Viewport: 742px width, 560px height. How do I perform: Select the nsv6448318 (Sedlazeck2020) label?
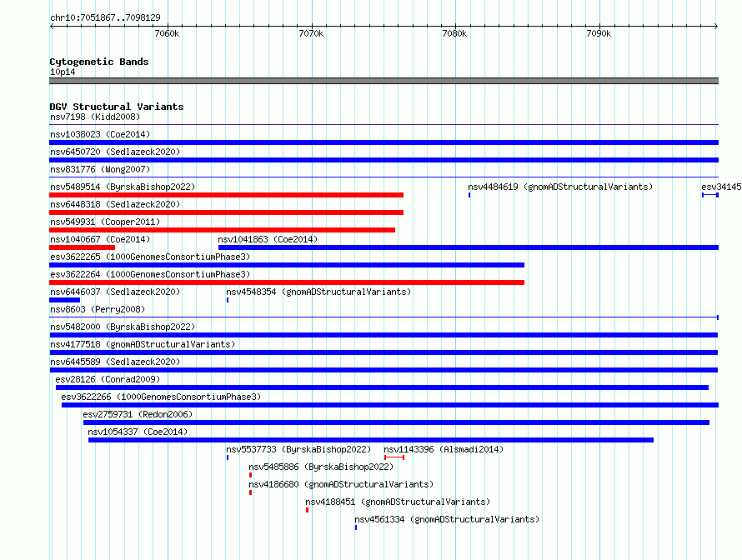pyautogui.click(x=115, y=204)
